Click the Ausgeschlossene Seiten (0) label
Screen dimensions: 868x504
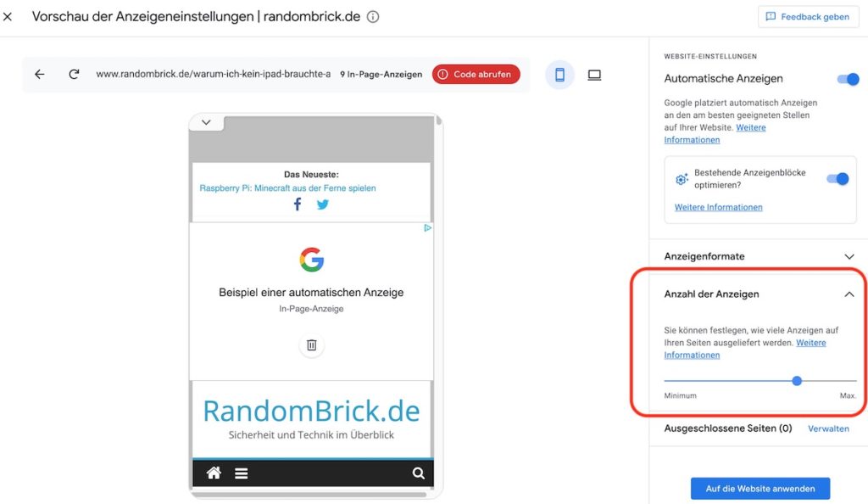pyautogui.click(x=728, y=428)
